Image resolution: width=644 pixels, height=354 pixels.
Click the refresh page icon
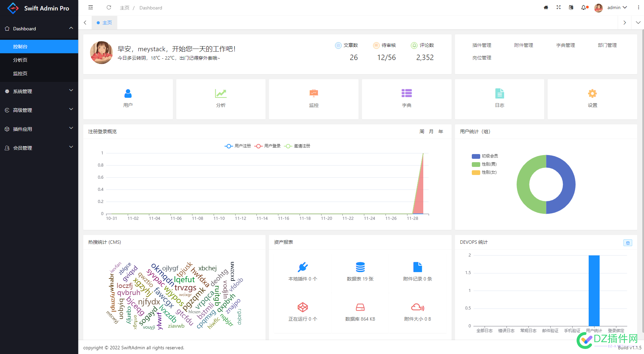pos(109,7)
